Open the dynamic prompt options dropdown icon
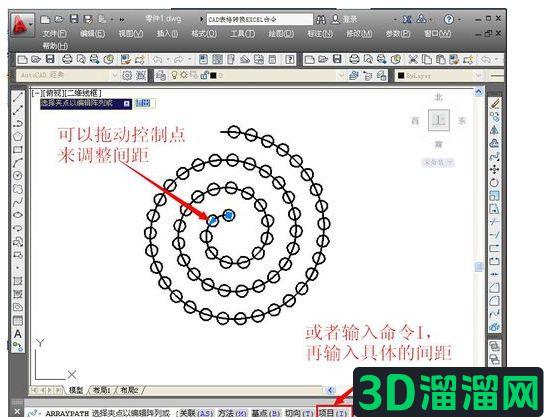 [x=127, y=103]
